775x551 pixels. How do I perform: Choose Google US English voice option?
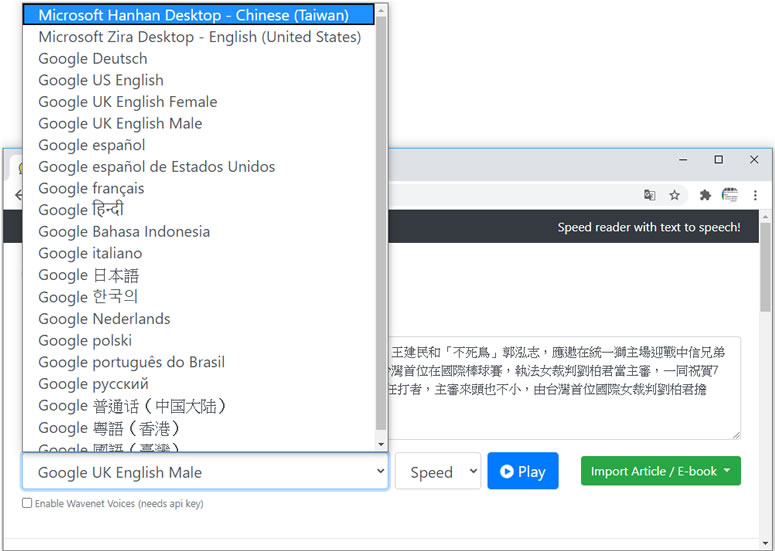pos(101,80)
